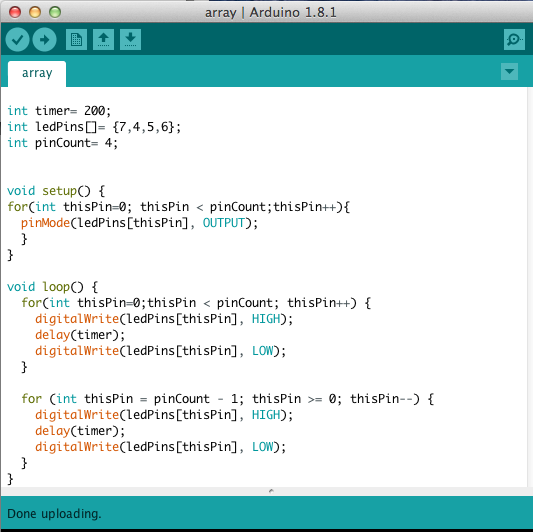
Task: Click the 'int pinCount= 4;' line
Action: [x=63, y=143]
